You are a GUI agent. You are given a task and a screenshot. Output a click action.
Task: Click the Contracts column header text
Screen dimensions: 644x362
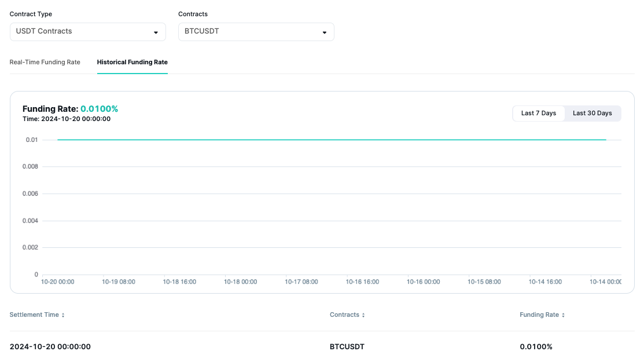pos(344,315)
